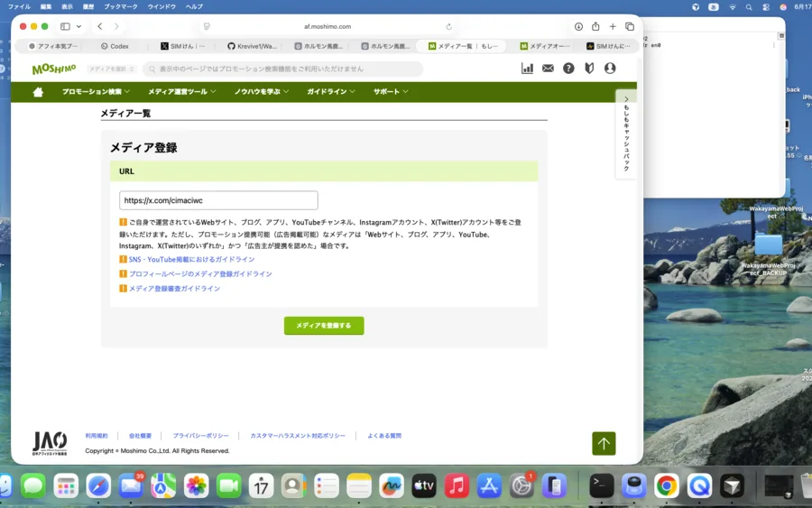Click the promotion search field in header

(x=282, y=69)
